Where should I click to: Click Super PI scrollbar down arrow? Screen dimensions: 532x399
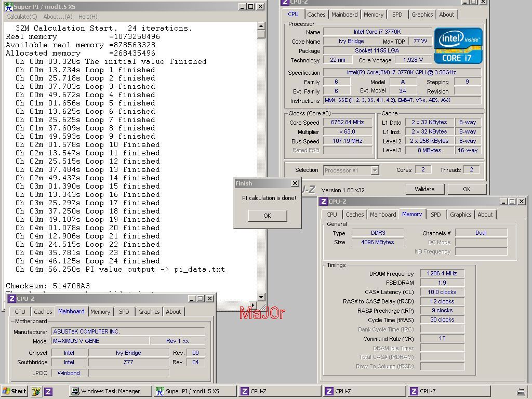(x=261, y=297)
